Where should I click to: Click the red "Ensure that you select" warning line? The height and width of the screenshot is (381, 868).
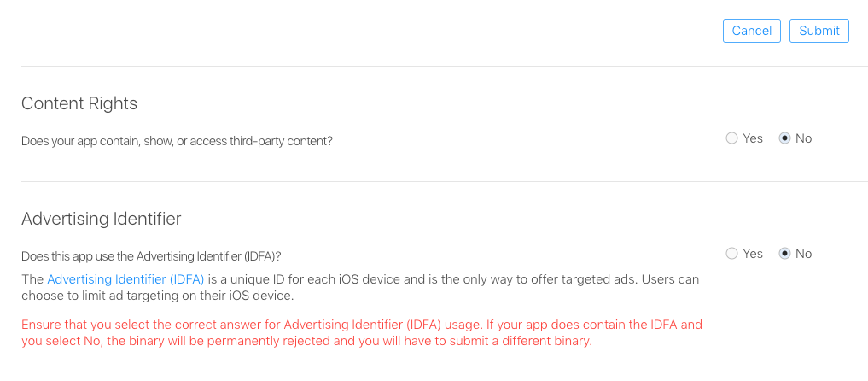coord(361,325)
